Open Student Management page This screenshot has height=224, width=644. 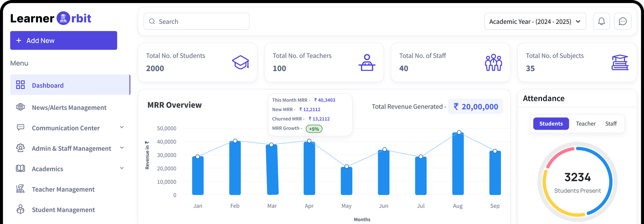click(63, 210)
